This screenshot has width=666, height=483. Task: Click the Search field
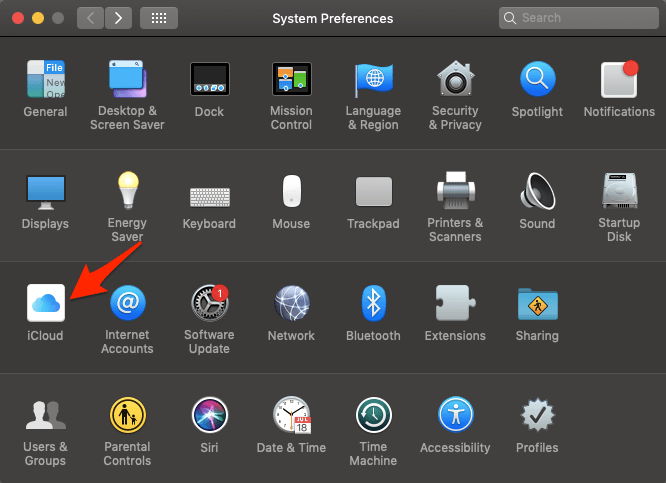point(579,18)
